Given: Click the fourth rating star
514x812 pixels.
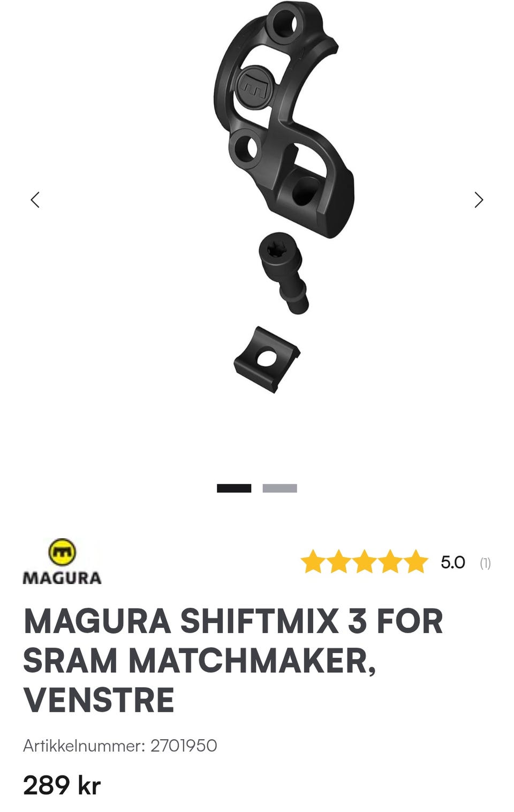Looking at the screenshot, I should point(390,562).
